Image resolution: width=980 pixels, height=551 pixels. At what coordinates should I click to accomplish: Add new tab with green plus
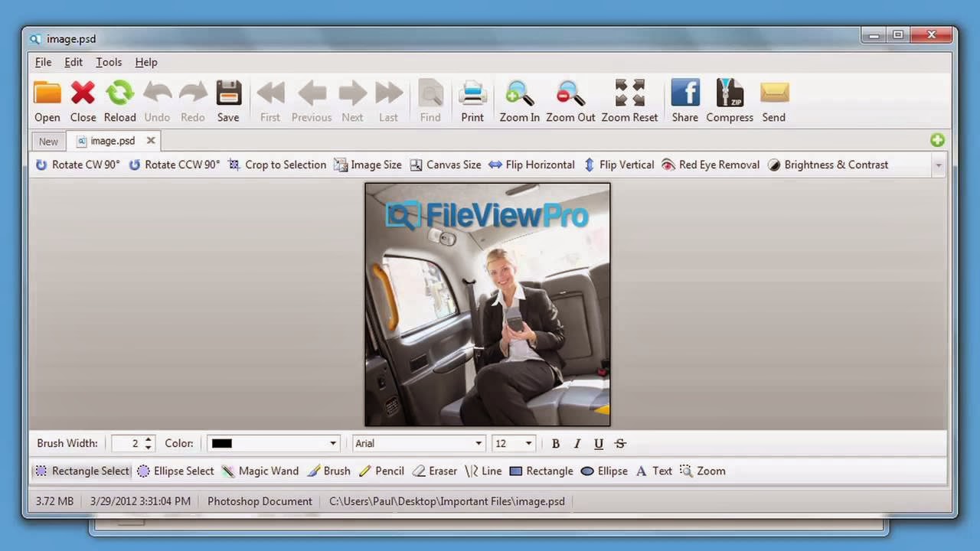click(x=937, y=140)
